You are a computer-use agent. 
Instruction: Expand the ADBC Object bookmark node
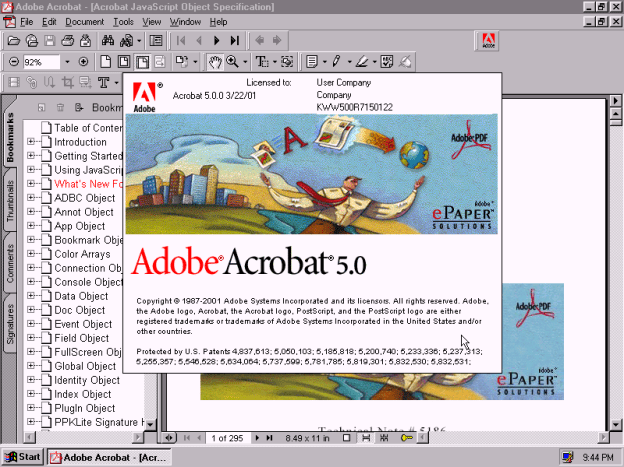31,198
